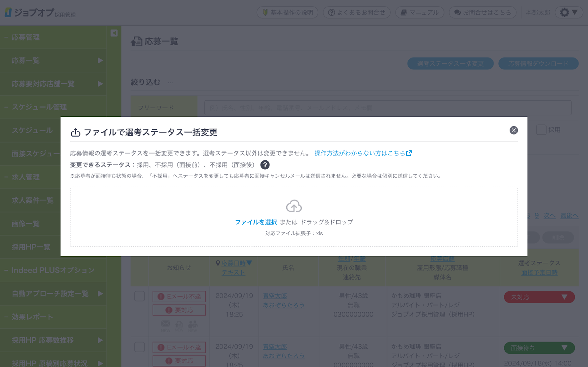The image size is (588, 367).
Task: Select the first applicant row checkbox
Action: [x=139, y=296]
